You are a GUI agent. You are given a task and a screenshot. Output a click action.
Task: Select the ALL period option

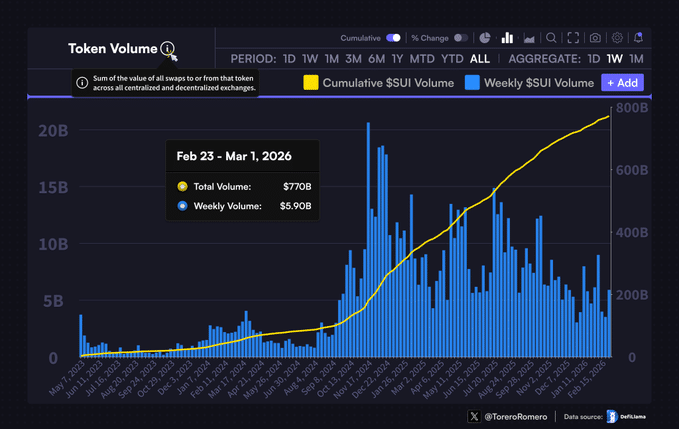point(480,59)
